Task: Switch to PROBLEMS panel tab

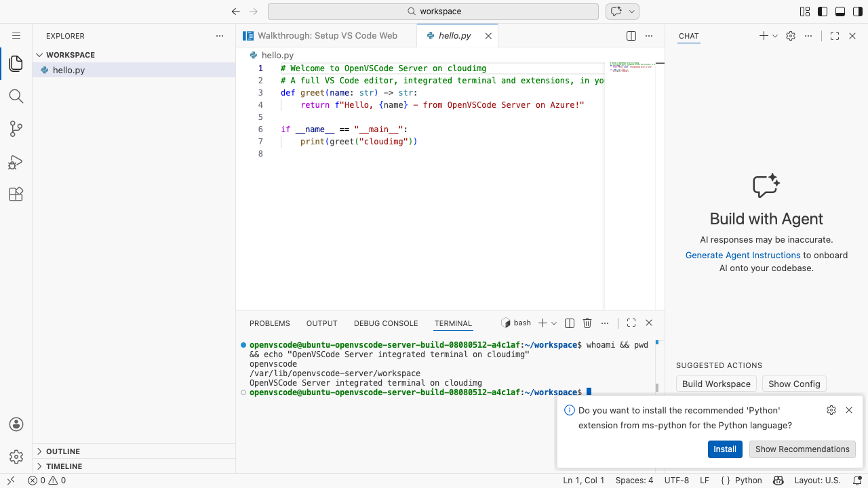Action: point(269,323)
